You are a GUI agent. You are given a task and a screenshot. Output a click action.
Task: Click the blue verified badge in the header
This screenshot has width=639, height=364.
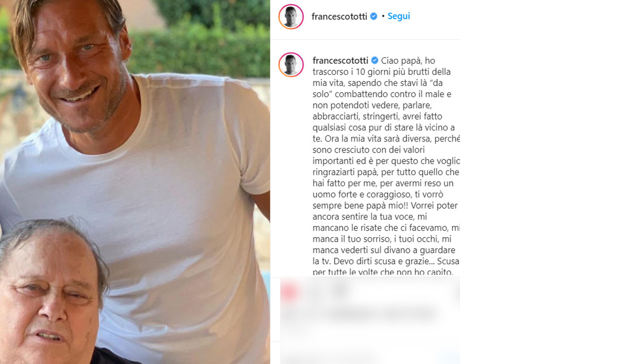pyautogui.click(x=374, y=16)
